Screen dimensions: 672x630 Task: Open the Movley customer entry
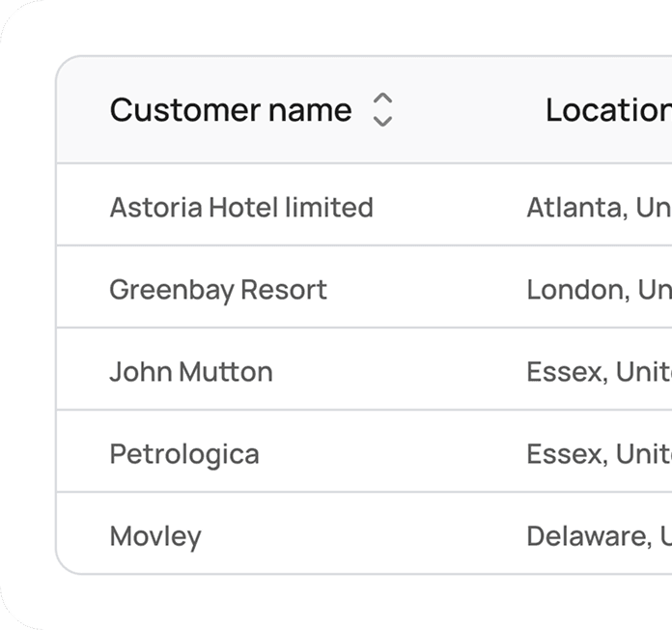pos(155,536)
